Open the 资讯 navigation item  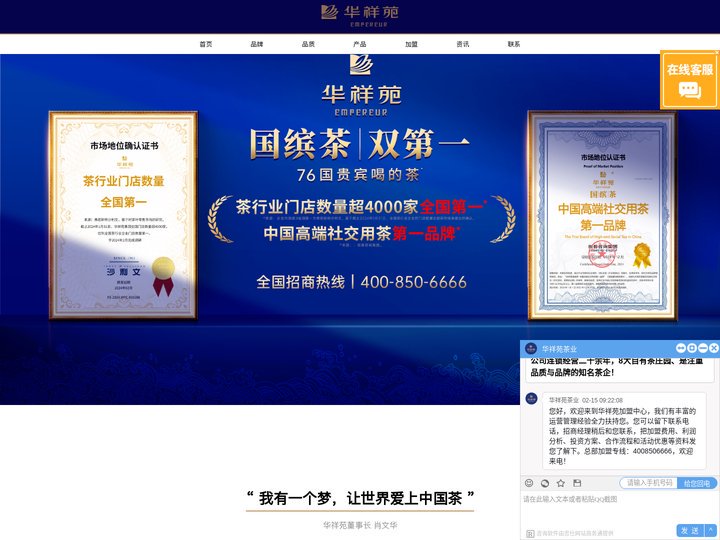click(462, 44)
